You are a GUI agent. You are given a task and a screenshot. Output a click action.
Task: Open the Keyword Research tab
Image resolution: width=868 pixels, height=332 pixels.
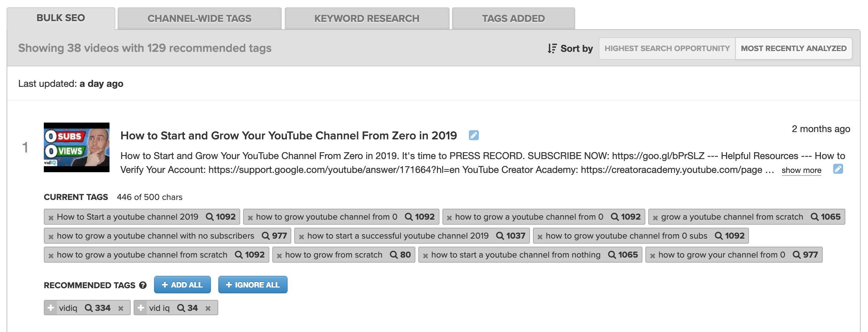point(367,18)
